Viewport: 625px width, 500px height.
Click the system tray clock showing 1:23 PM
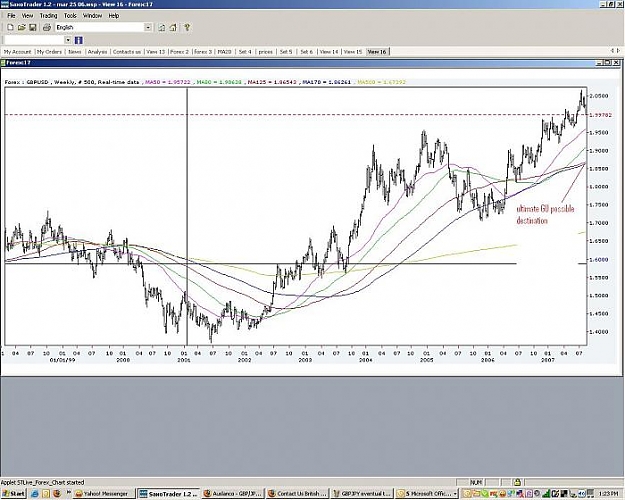click(608, 494)
